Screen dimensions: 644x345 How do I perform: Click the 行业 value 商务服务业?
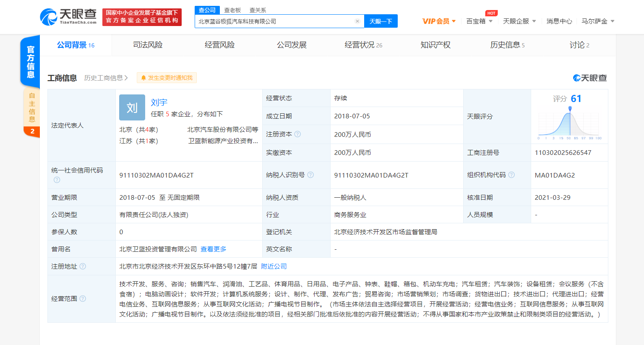(350, 215)
